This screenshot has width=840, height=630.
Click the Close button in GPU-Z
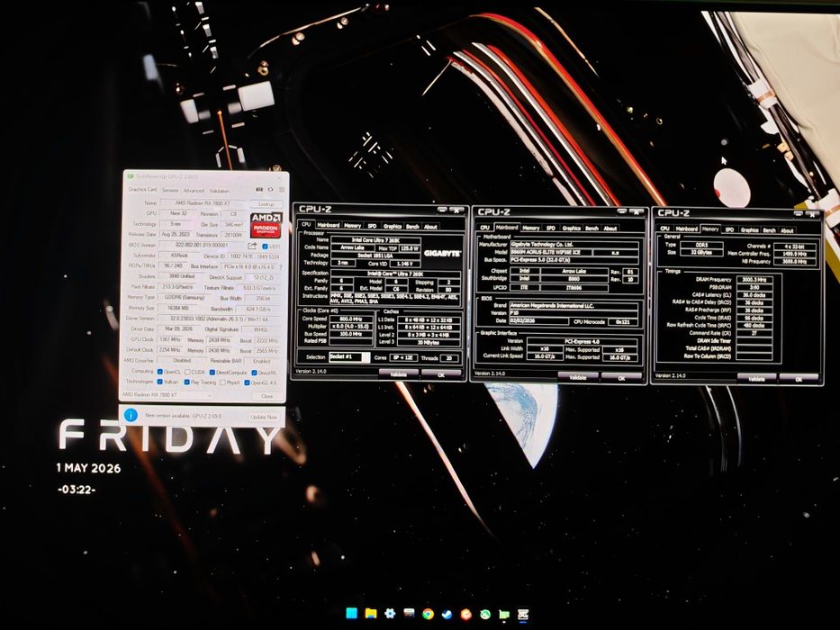tap(266, 396)
